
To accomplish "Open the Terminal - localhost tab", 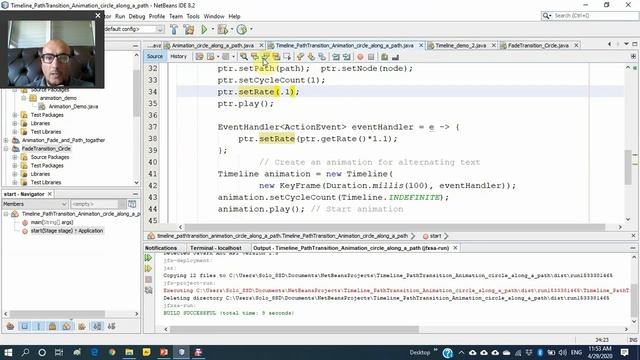I will (x=216, y=248).
